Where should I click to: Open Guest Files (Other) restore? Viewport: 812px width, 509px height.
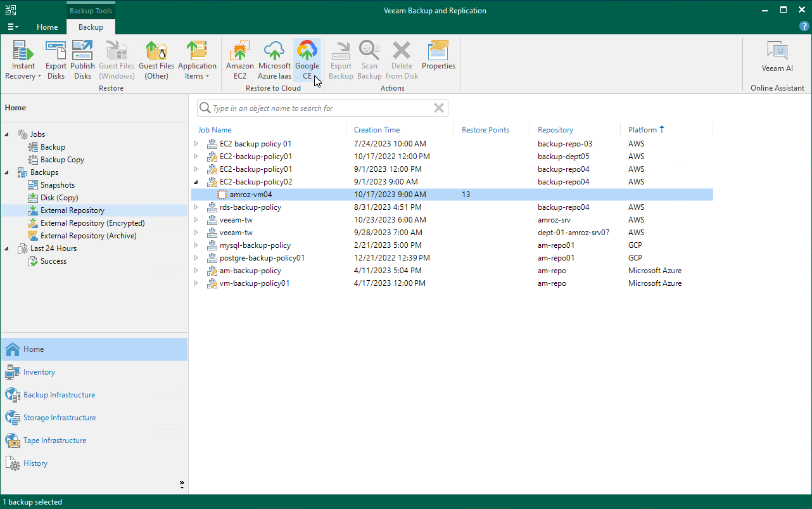[156, 61]
